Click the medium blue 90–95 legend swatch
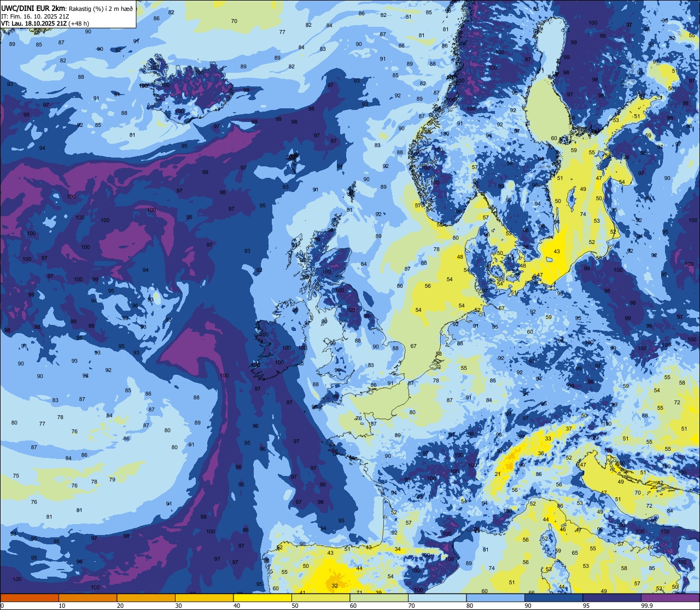Viewport: 700px width, 610px height. [553, 597]
